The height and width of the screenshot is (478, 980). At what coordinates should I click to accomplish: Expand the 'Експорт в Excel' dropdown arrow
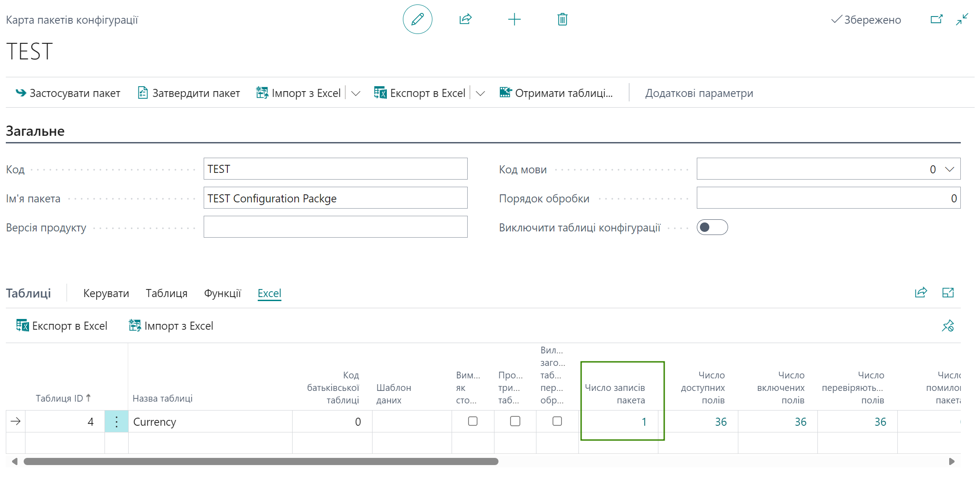coord(480,93)
